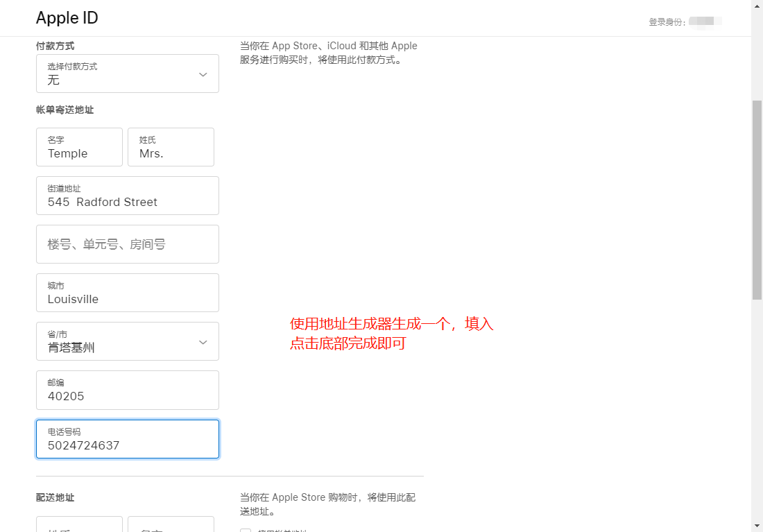The image size is (763, 532).
Task: Open the 省/市 dropdown showing 肯塔基州
Action: [x=128, y=341]
